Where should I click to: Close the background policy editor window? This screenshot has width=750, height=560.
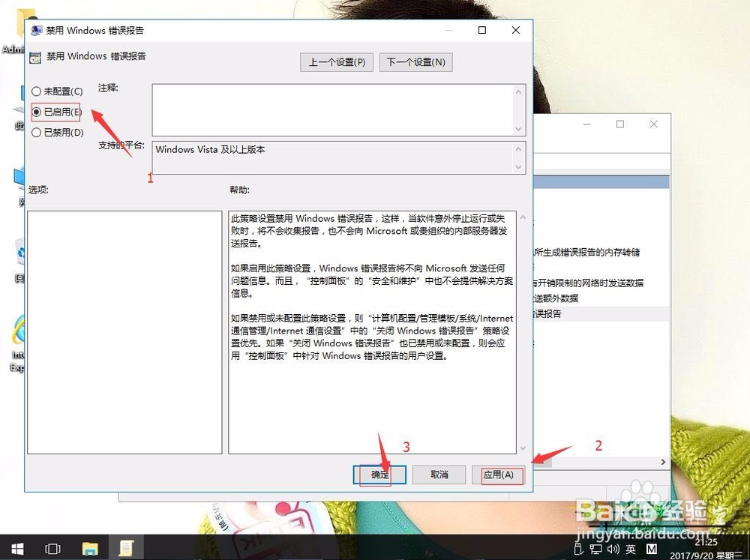[x=654, y=124]
